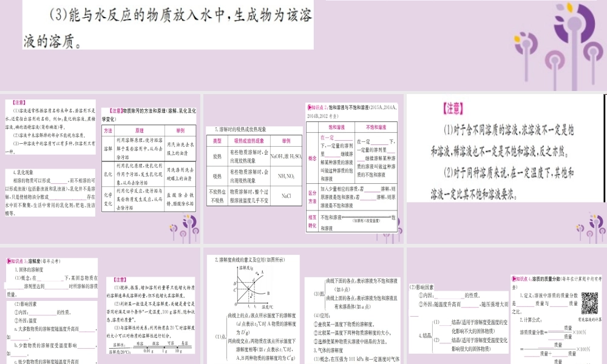
Task: Click the 3.气体的溶解度 heading
Action: point(328,350)
